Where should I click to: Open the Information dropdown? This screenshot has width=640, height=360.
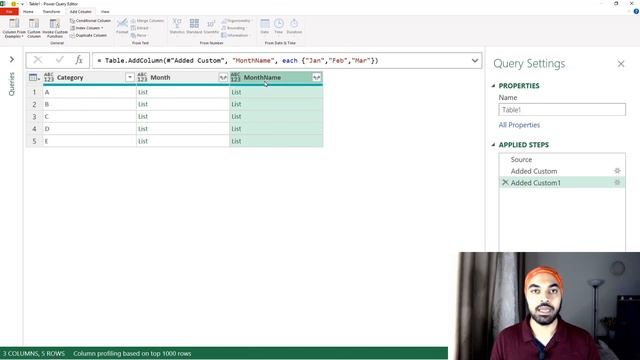(x=235, y=36)
